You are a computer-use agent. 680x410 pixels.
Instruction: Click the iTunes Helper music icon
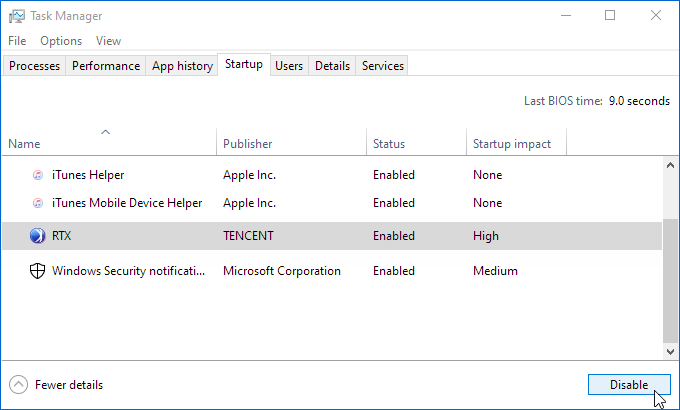(x=38, y=175)
